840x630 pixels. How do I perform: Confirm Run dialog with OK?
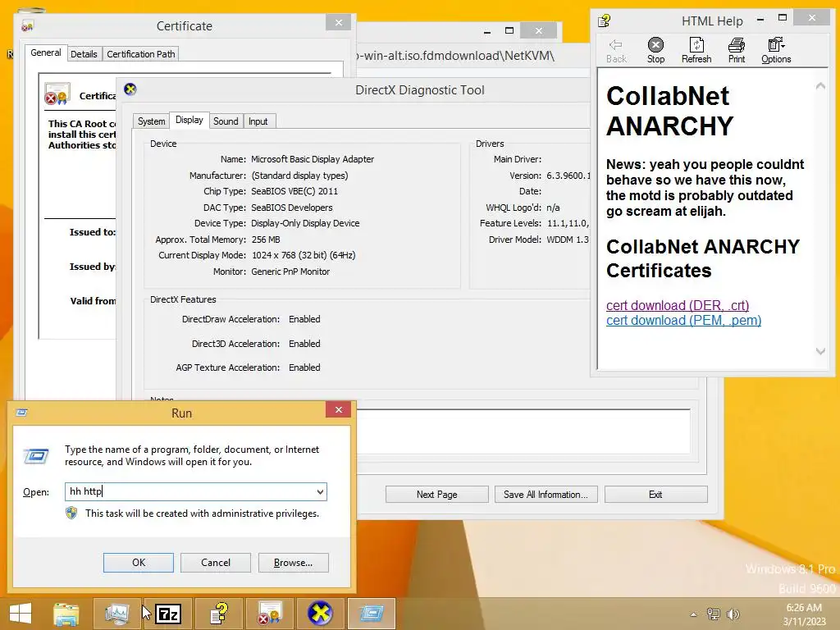[138, 563]
